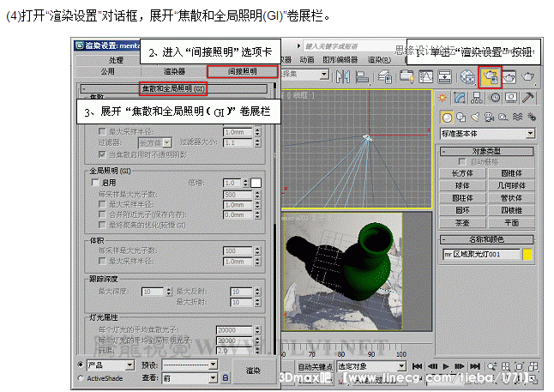Viewport: 554px width, 392px height.
Task: Select the Systems gears icon
Action: 531,117
